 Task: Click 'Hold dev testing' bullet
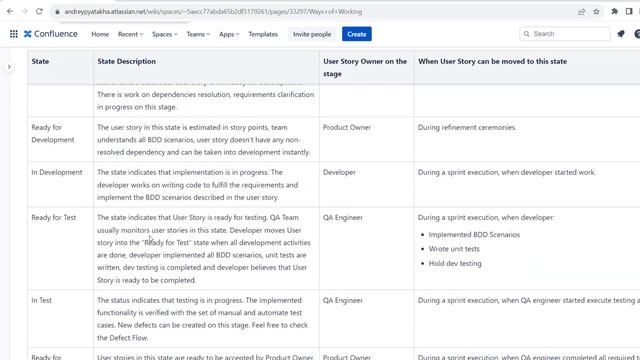pos(455,264)
